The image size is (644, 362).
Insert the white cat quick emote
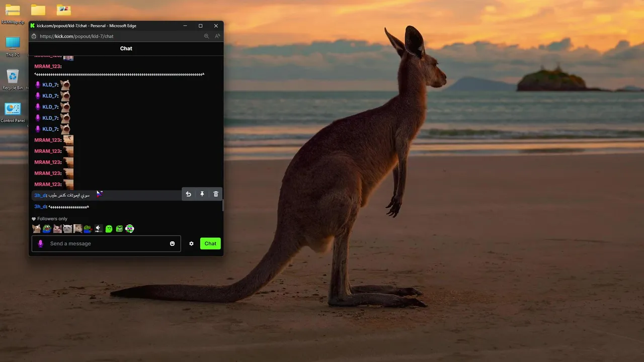point(67,229)
